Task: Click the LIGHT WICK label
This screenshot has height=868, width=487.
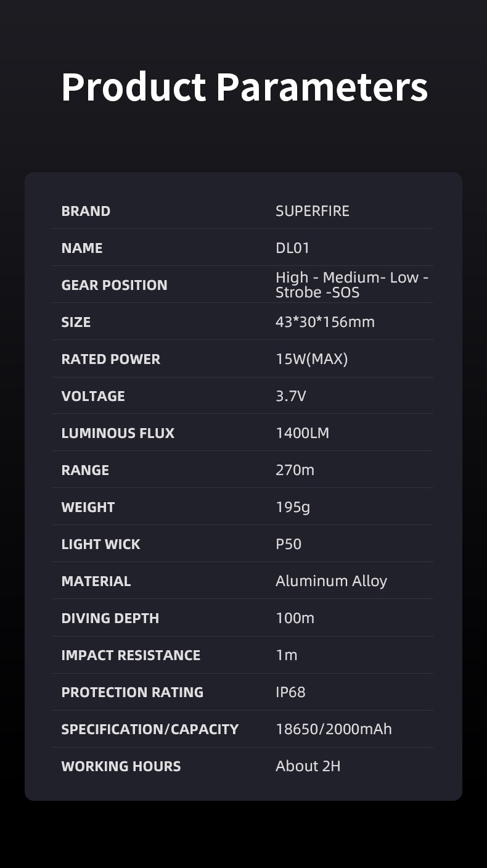Action: point(100,544)
